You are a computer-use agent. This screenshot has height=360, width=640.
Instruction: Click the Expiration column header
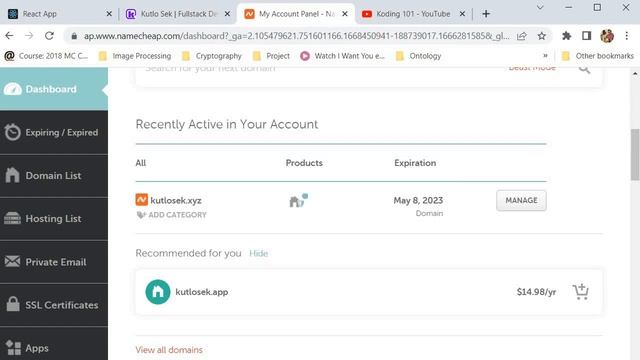point(415,163)
